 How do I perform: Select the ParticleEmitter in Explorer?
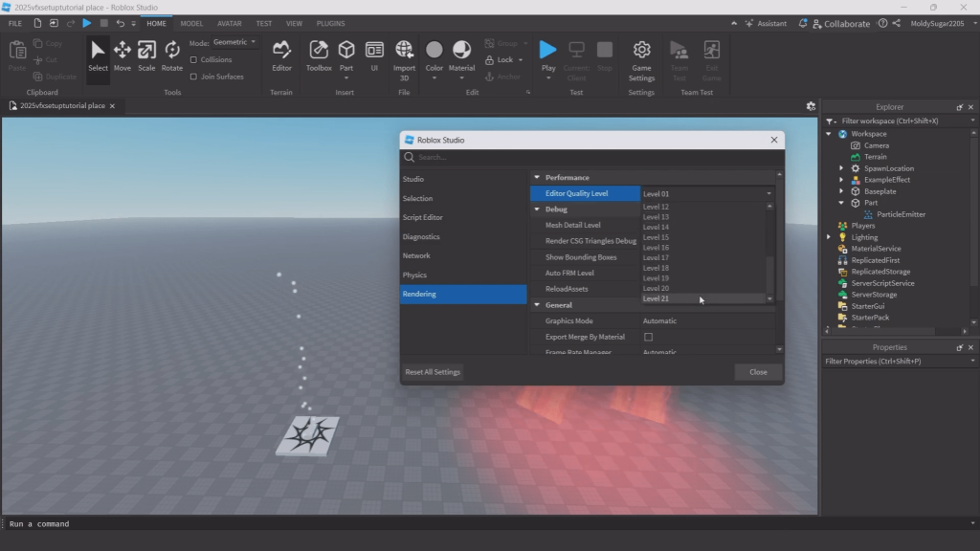pos(901,214)
